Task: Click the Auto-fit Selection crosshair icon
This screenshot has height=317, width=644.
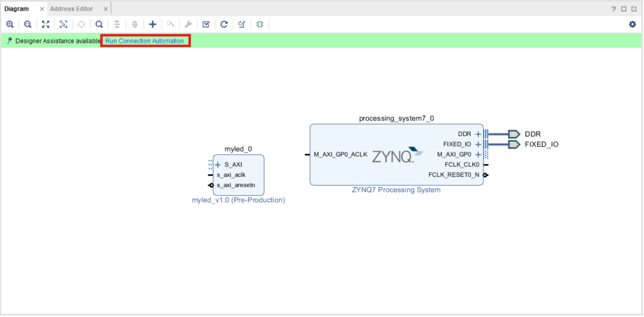Action: [x=81, y=24]
